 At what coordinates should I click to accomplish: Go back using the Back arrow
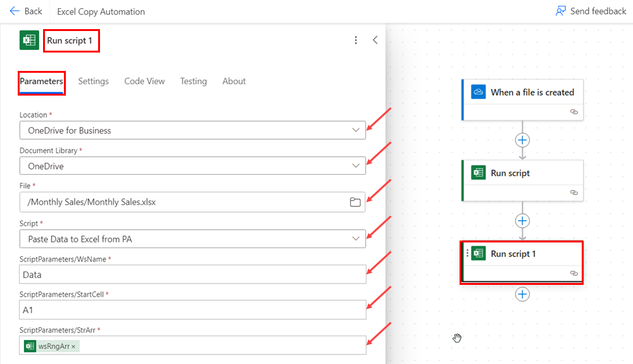[26, 11]
